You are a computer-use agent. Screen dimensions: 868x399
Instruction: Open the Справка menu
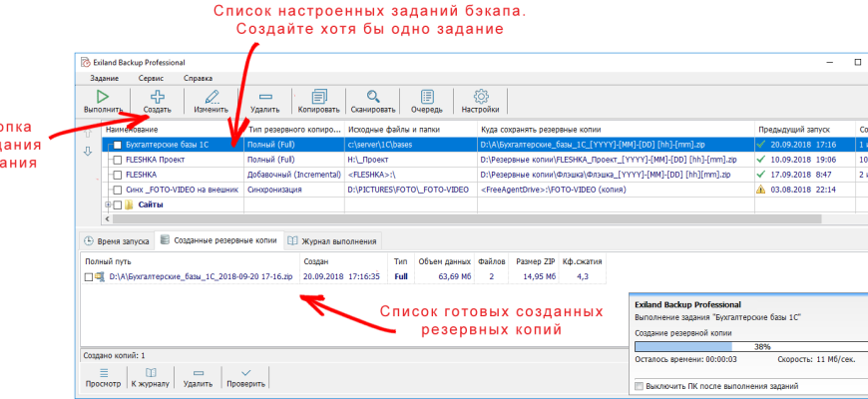[198, 78]
